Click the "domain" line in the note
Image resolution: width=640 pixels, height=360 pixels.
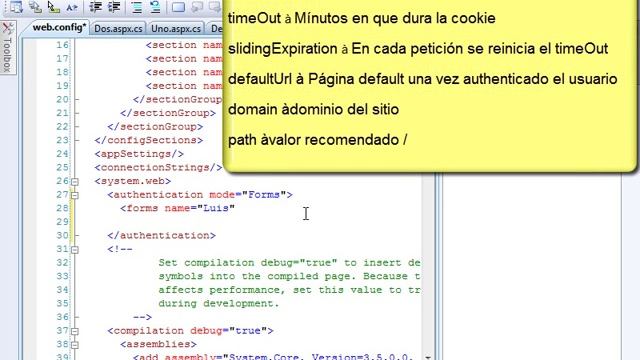[x=313, y=109]
